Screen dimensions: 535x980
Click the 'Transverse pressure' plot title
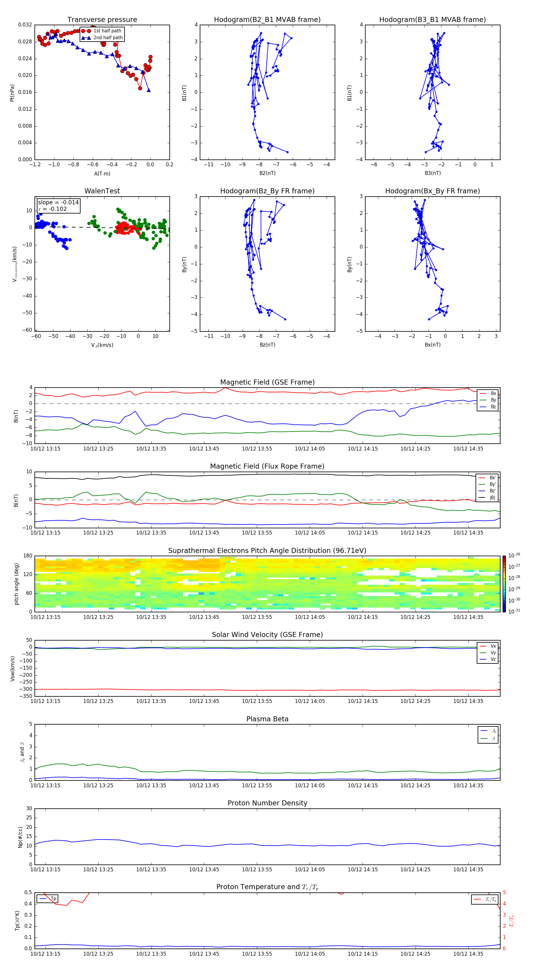[x=102, y=20]
